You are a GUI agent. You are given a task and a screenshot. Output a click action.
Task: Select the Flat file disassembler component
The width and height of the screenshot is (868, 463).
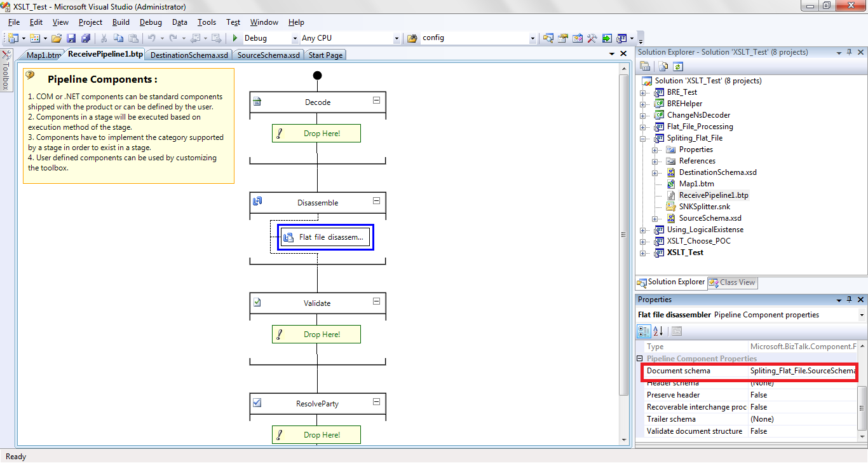coord(325,237)
